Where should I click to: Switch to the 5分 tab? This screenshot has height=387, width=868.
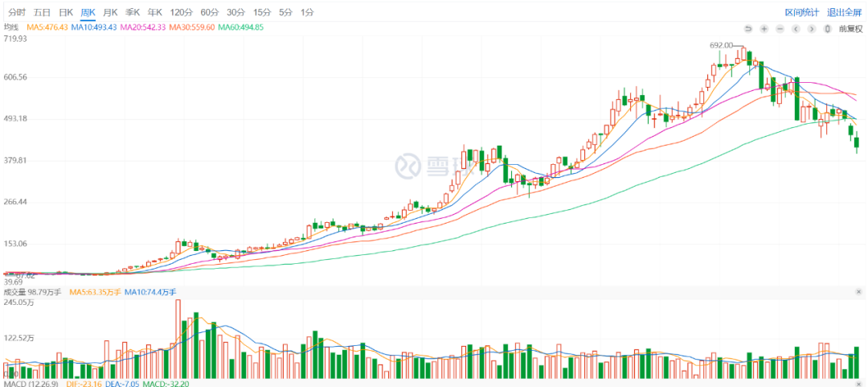(286, 12)
